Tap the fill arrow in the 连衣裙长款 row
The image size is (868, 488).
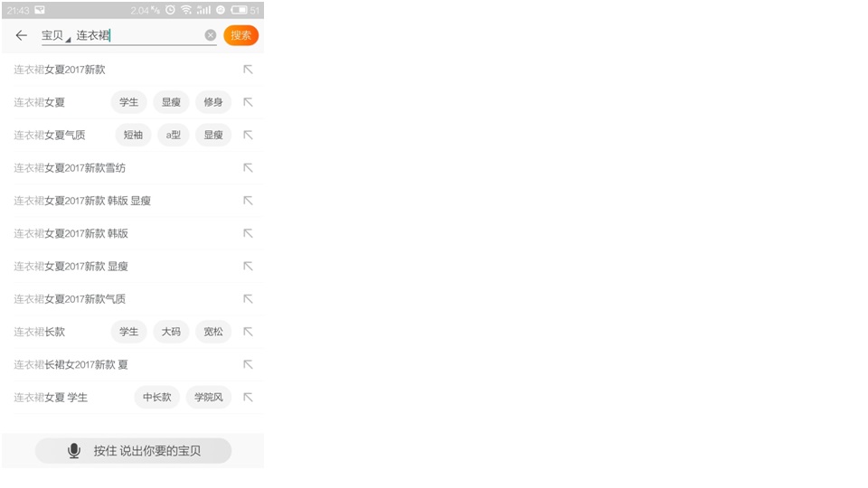(248, 332)
